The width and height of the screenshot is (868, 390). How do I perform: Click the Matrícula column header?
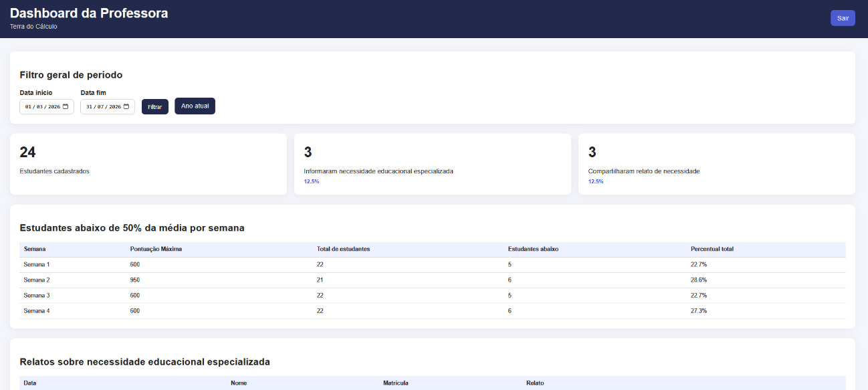pos(396,383)
